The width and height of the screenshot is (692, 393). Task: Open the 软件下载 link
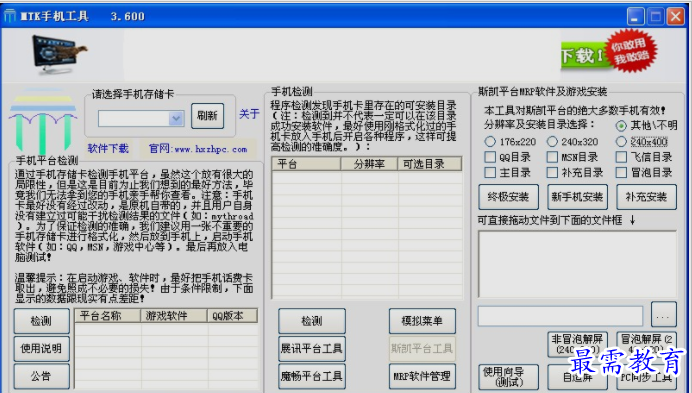point(108,148)
